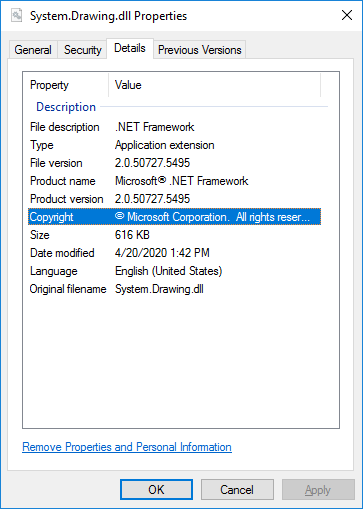Click the greyed-out Apply button
The image size is (363, 509).
tap(318, 490)
